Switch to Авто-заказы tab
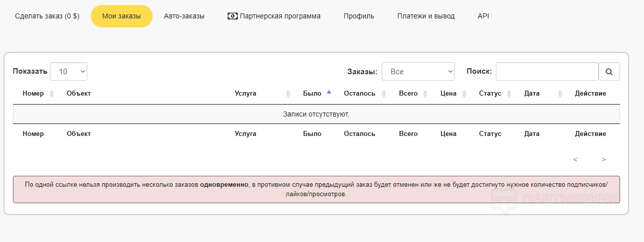This screenshot has height=242, width=644. [x=184, y=16]
